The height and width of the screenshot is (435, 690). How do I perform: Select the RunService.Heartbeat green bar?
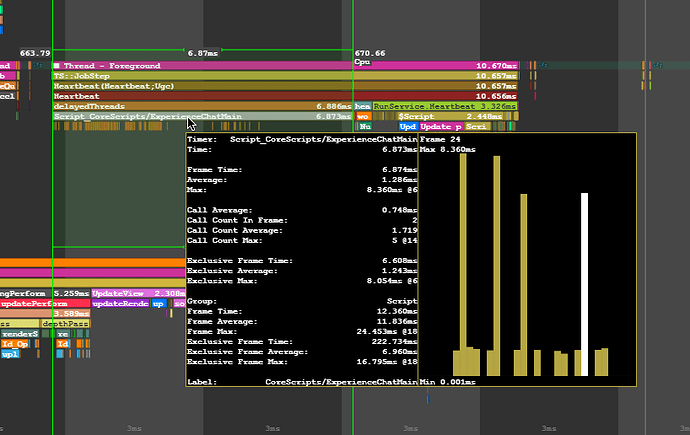click(x=445, y=106)
